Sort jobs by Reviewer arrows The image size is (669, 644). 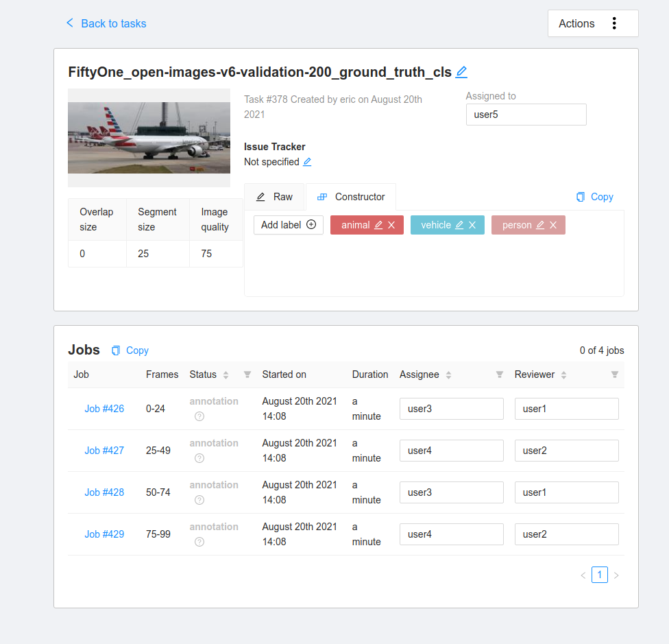[563, 374]
